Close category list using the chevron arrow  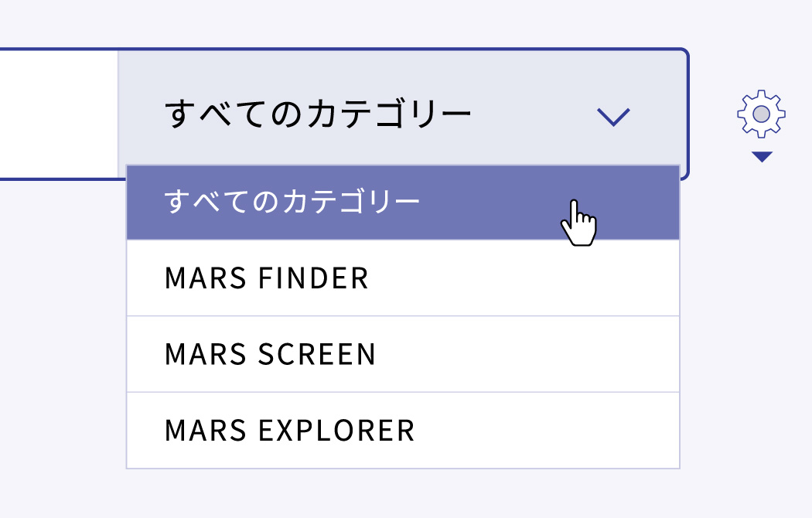pos(613,117)
